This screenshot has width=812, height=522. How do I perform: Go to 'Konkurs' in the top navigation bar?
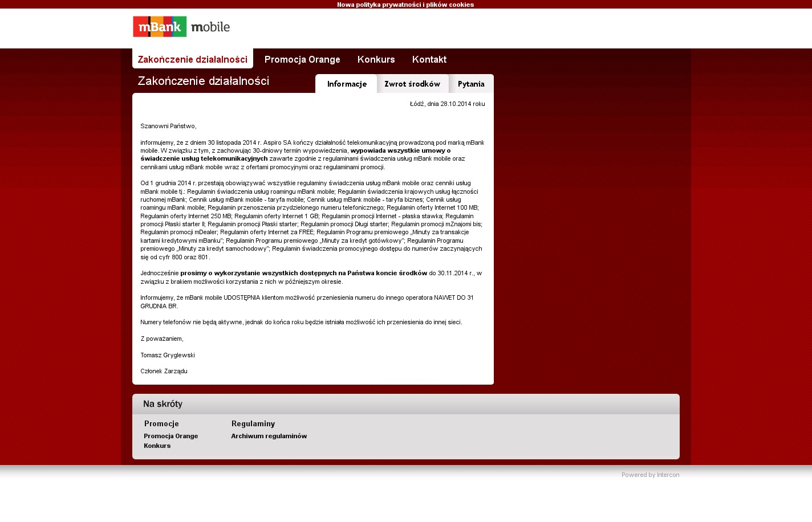coord(376,59)
